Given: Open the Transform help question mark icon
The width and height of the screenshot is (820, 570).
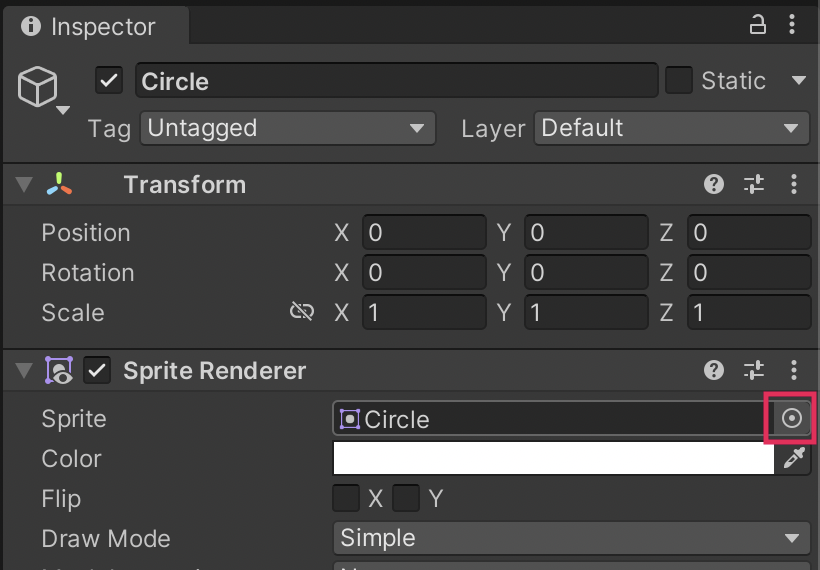Looking at the screenshot, I should (x=714, y=185).
